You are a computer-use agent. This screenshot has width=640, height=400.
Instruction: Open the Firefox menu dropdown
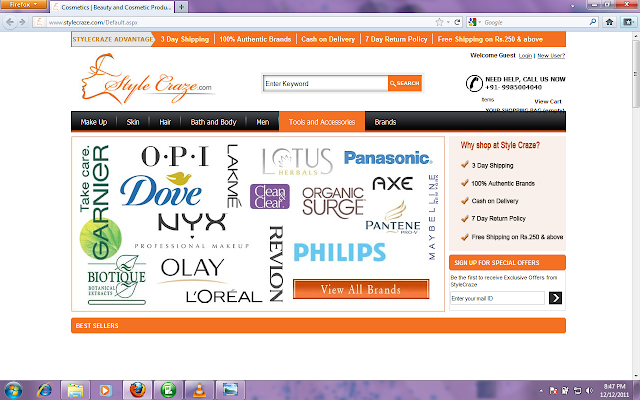[x=23, y=4]
